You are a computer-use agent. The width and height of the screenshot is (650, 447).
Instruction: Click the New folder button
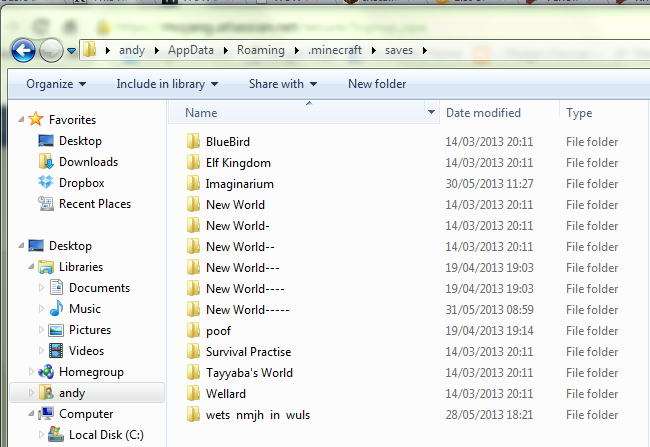(377, 84)
